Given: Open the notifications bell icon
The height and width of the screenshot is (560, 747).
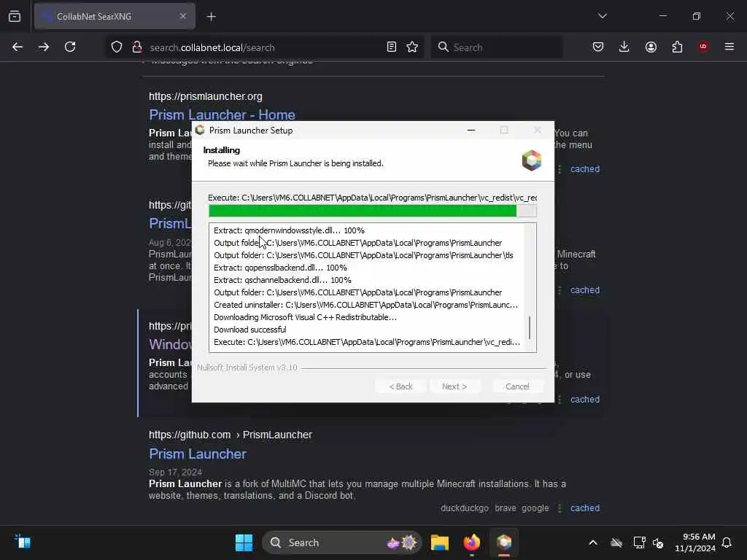Looking at the screenshot, I should coord(727,542).
